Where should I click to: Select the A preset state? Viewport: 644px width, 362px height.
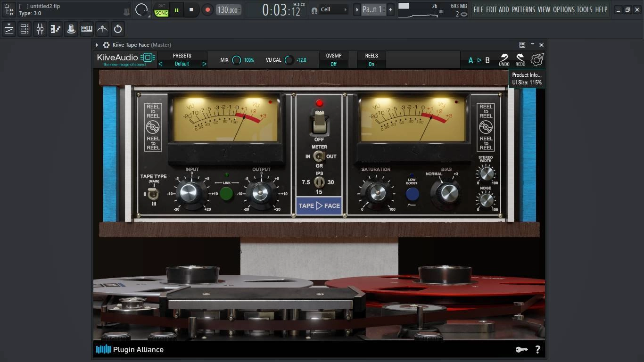click(x=471, y=60)
